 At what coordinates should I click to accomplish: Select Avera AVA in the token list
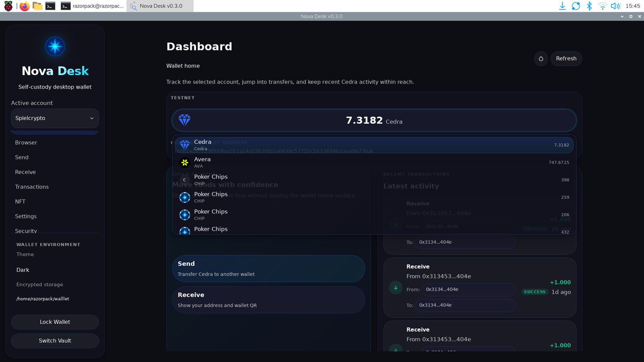click(374, 162)
